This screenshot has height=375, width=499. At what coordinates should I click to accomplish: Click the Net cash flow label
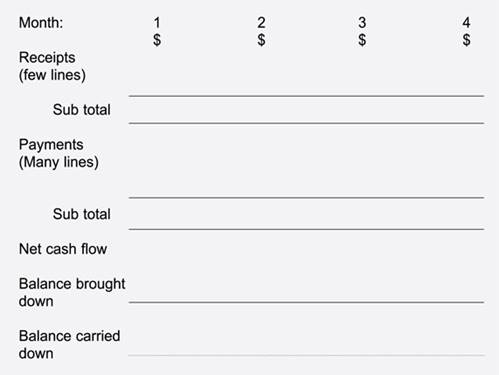click(x=63, y=249)
